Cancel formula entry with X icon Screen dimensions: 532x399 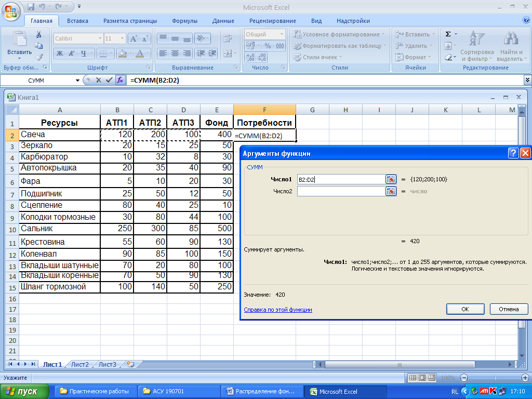98,80
